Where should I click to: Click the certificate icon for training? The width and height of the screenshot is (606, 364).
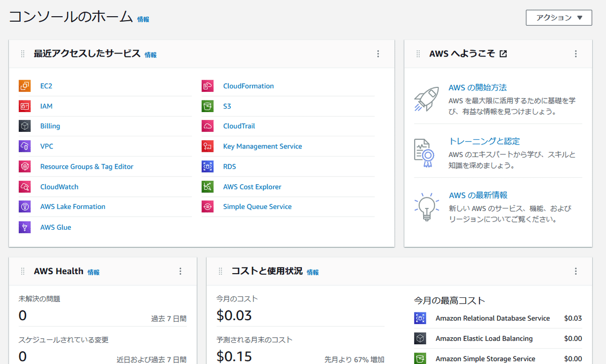click(x=424, y=153)
